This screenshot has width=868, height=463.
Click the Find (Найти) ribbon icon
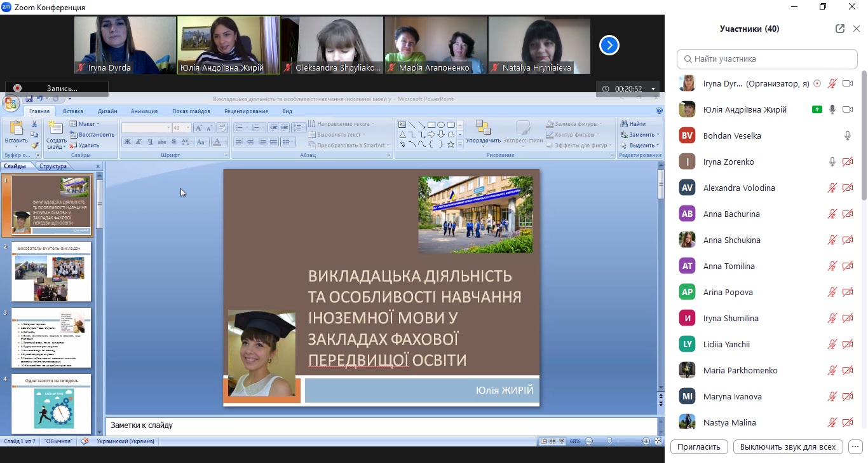pyautogui.click(x=633, y=124)
